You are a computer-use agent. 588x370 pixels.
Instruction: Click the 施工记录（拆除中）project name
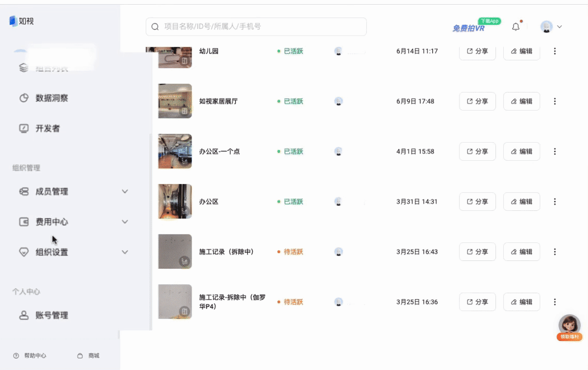tap(226, 252)
